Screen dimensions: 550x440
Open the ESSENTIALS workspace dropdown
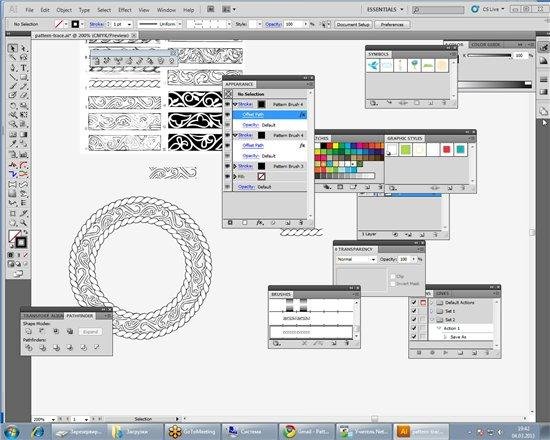point(385,9)
